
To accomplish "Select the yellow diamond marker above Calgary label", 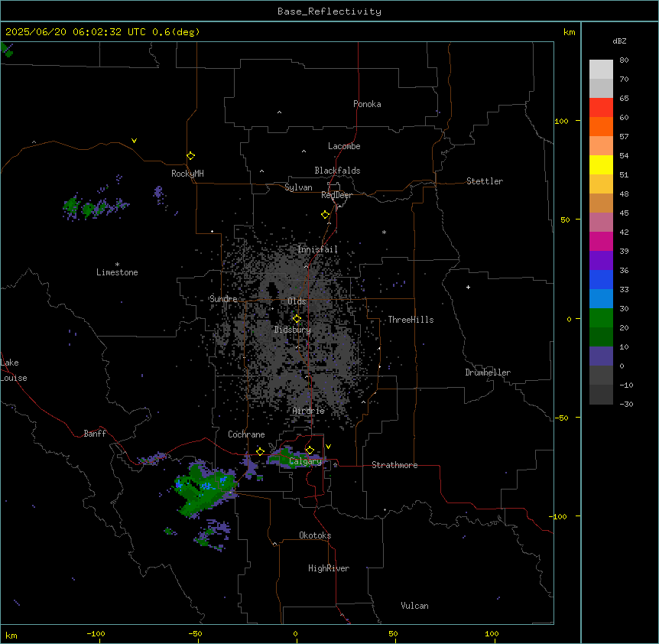I will 310,450.
